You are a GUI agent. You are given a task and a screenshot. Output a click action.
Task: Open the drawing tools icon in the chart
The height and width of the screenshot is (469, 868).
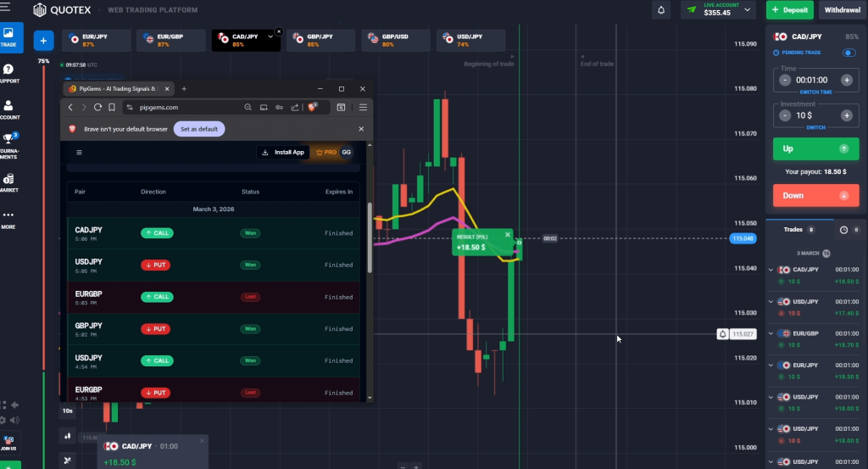coord(68,461)
